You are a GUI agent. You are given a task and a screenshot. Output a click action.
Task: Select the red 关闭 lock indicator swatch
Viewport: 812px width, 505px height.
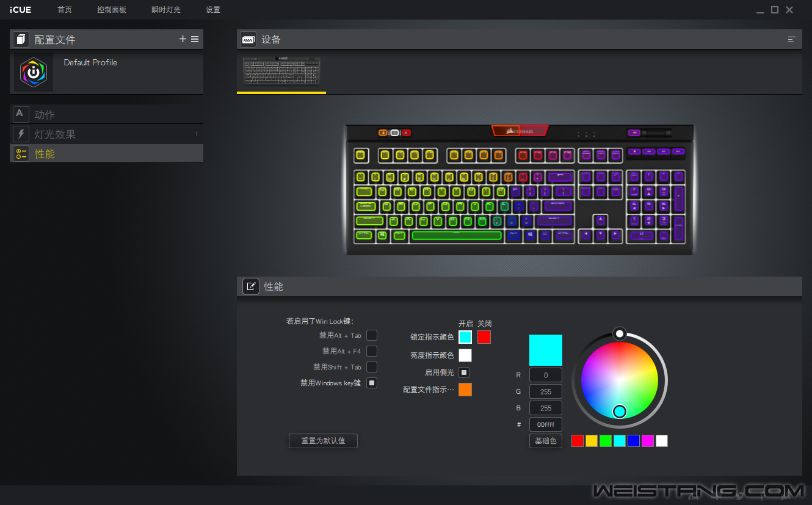coord(484,337)
